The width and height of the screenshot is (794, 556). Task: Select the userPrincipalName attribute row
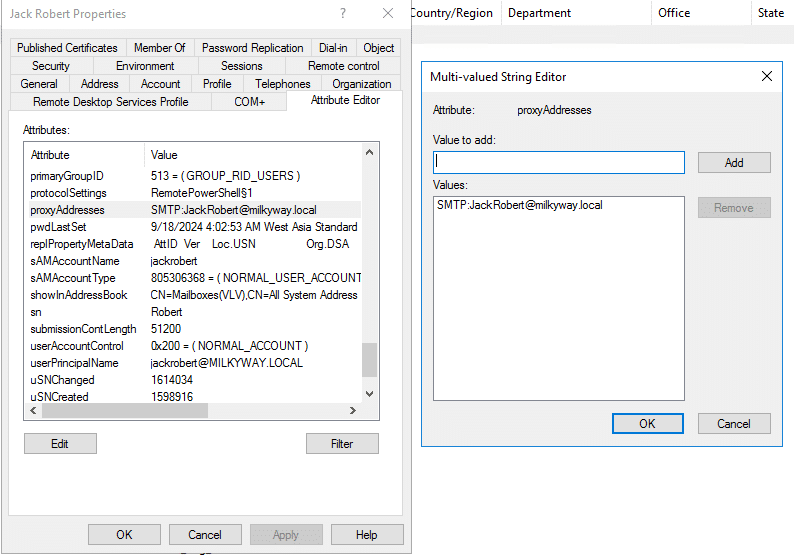click(x=195, y=363)
